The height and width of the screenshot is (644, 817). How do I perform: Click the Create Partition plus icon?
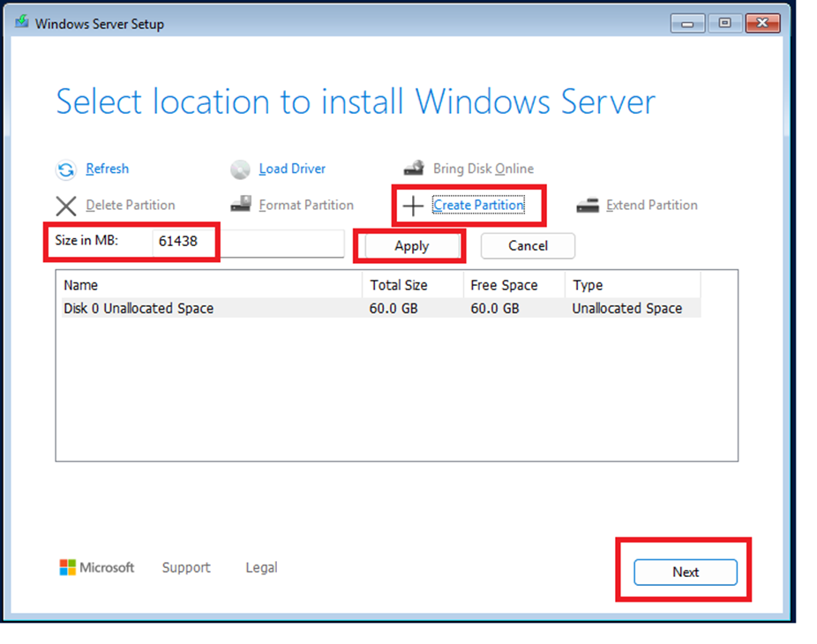[413, 206]
